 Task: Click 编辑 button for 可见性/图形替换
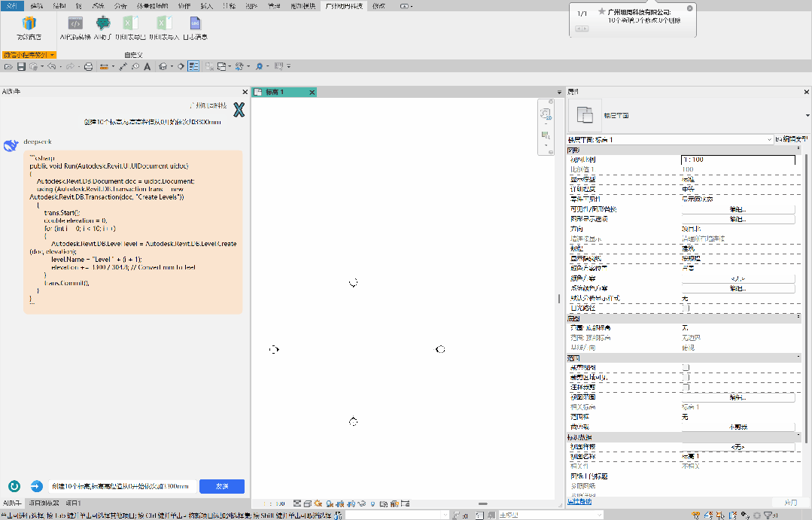(x=738, y=209)
